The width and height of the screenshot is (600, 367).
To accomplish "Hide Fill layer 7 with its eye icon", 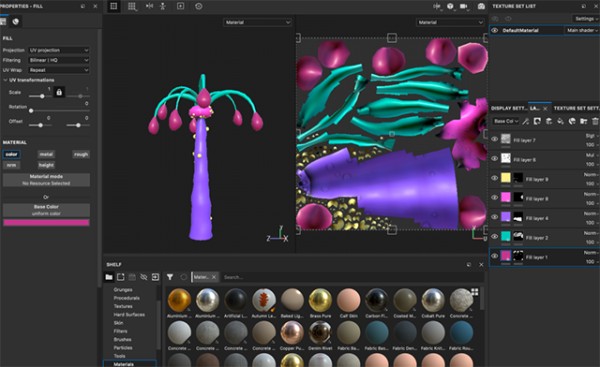I will point(494,139).
